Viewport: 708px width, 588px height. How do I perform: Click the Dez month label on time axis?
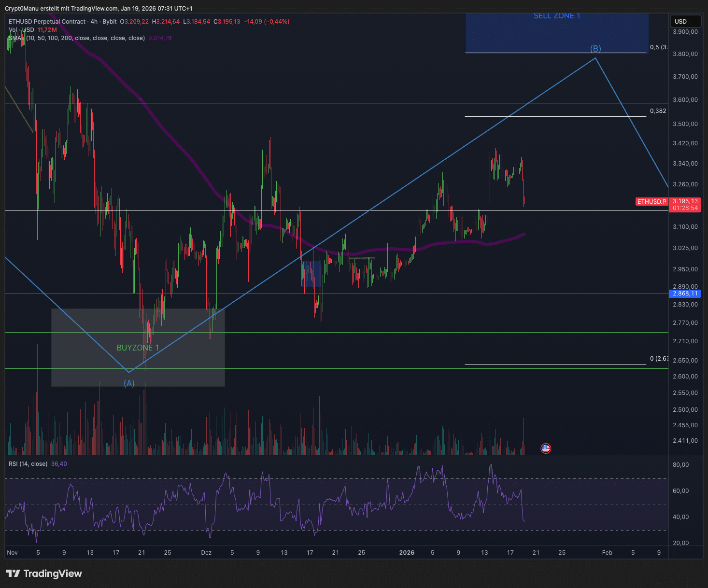coord(206,553)
